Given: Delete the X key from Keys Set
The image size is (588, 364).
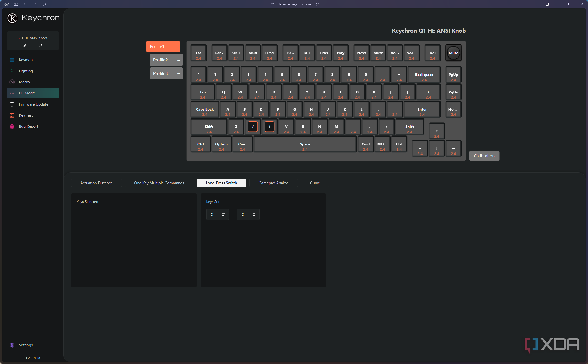Looking at the screenshot, I should (x=223, y=214).
